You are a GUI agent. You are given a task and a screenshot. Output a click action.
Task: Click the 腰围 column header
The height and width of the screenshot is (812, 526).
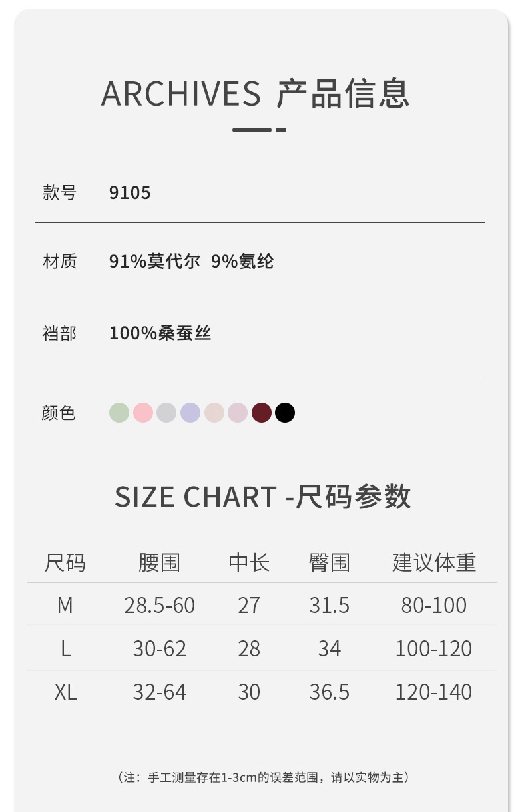pos(159,562)
